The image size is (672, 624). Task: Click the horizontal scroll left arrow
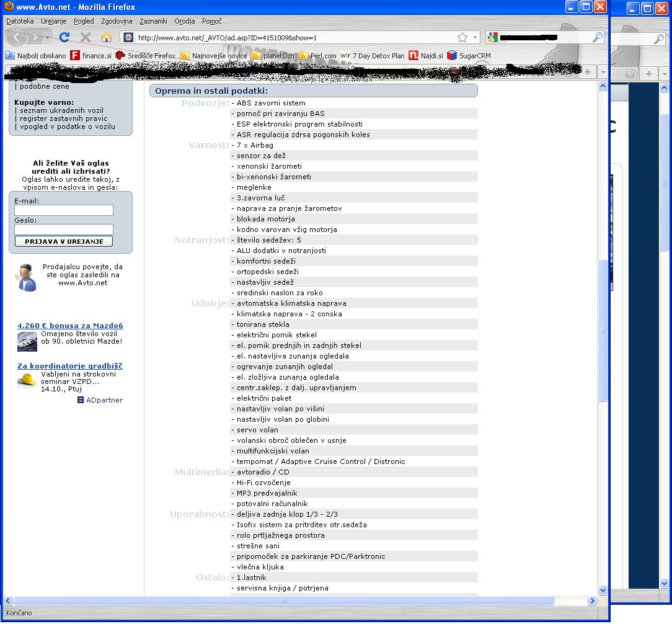click(x=7, y=602)
